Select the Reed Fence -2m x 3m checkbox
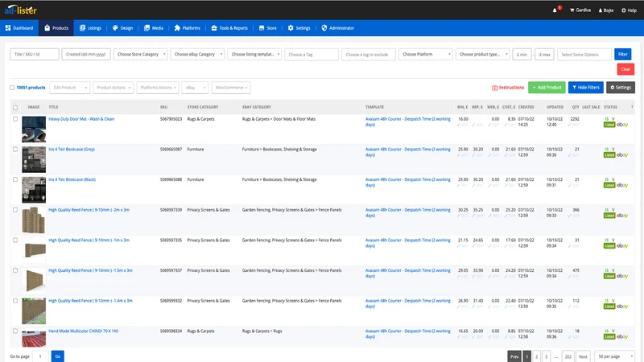Screen dimensions: 644x362 pyautogui.click(x=15, y=210)
